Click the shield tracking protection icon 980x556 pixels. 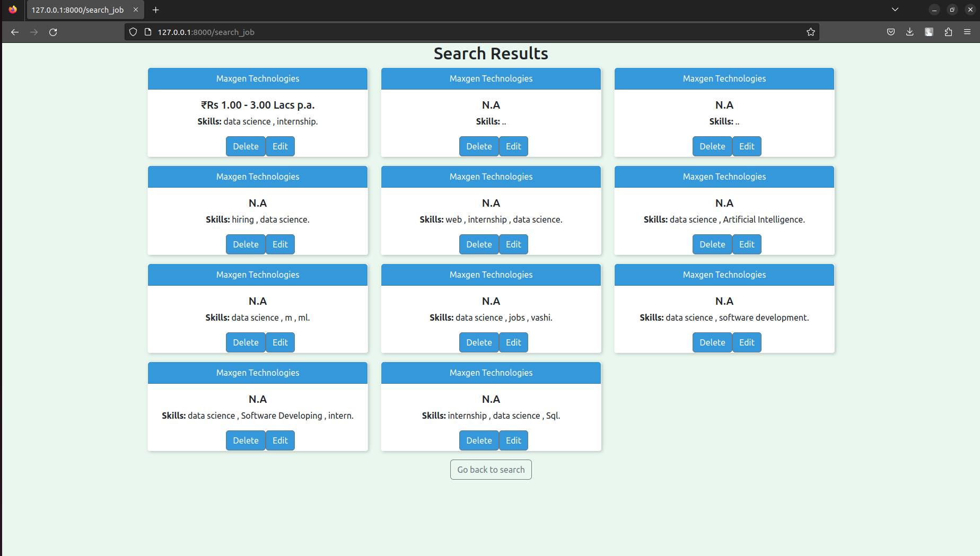point(133,32)
